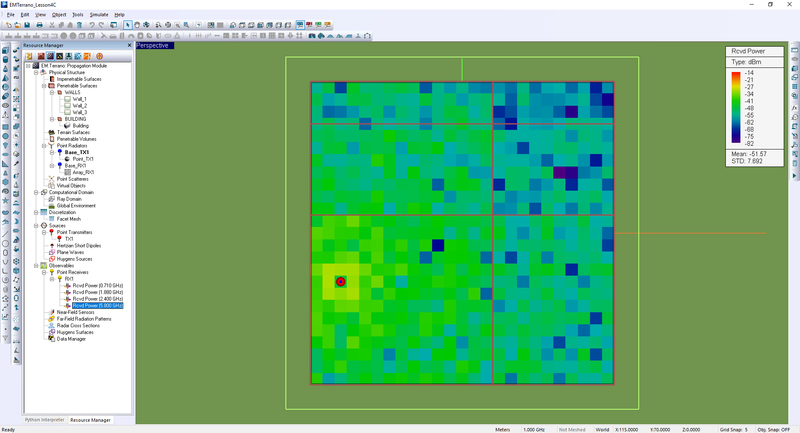The height and width of the screenshot is (433, 800).
Task: Select Rcvd Power (1.880 GHz) entry
Action: tap(97, 292)
